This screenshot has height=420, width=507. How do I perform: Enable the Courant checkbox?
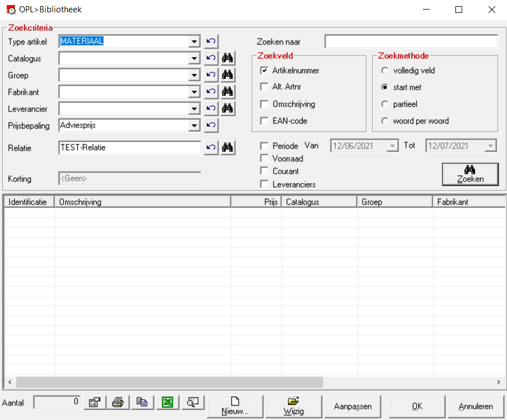(264, 171)
